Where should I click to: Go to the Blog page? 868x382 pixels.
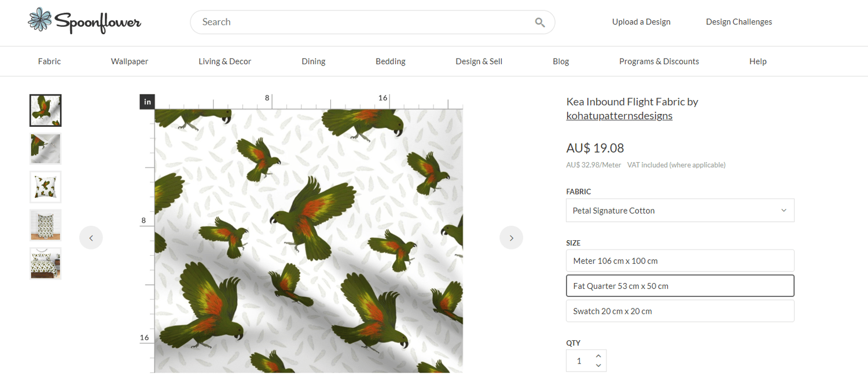coord(561,61)
